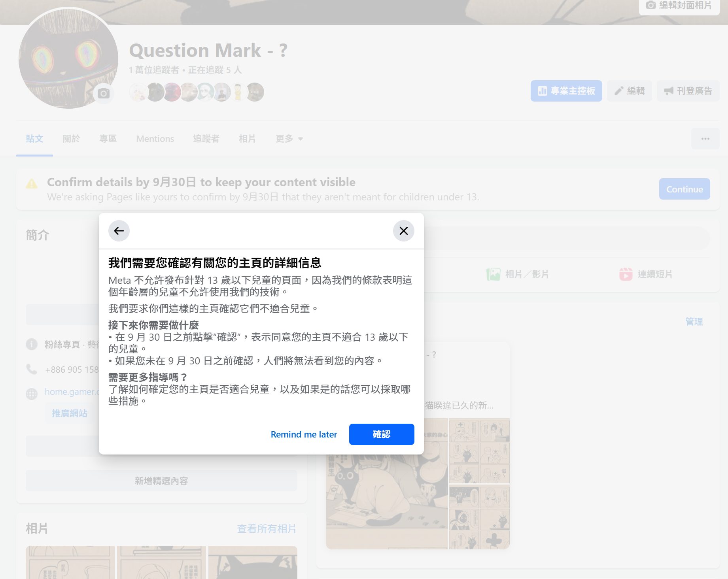Open the Mentions tab
Screen dimensions: 728x579
click(155, 139)
